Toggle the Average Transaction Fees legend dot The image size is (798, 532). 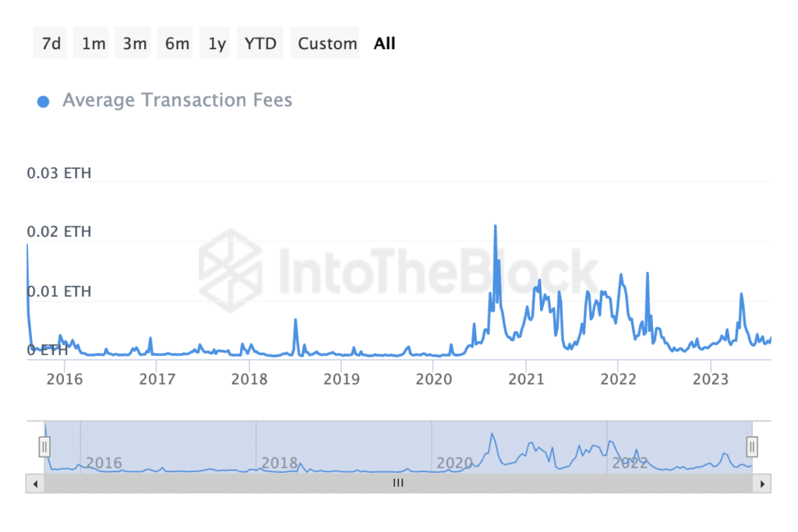tap(44, 101)
